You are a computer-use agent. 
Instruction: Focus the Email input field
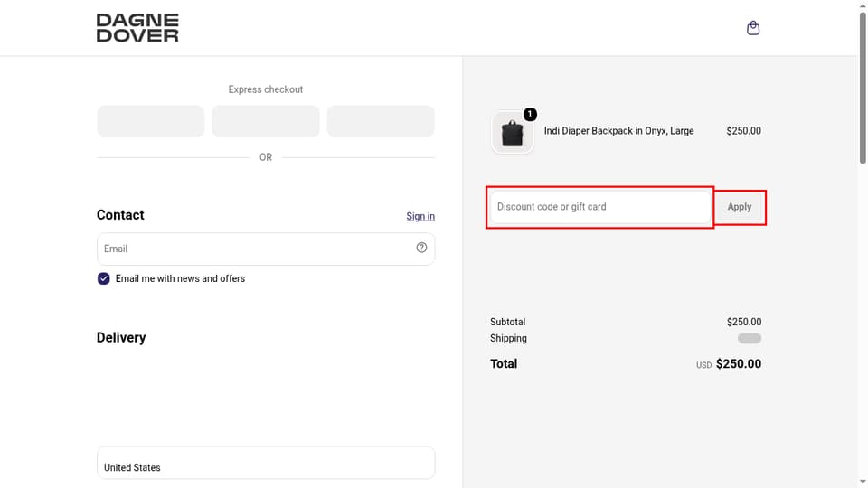(x=266, y=249)
